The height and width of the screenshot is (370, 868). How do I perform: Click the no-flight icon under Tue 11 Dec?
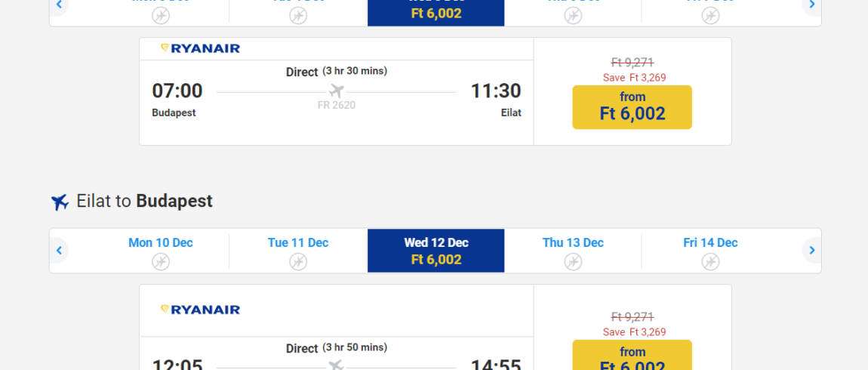[x=298, y=261]
